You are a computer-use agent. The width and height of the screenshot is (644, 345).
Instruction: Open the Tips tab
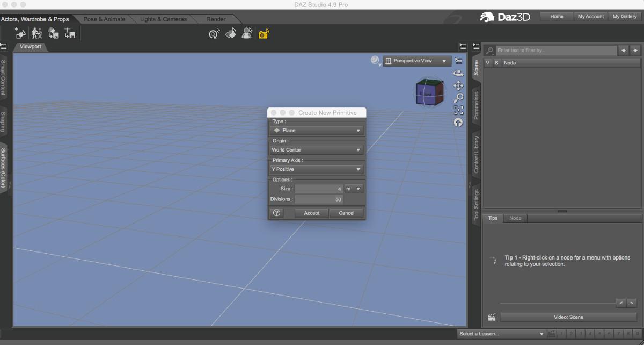(493, 218)
